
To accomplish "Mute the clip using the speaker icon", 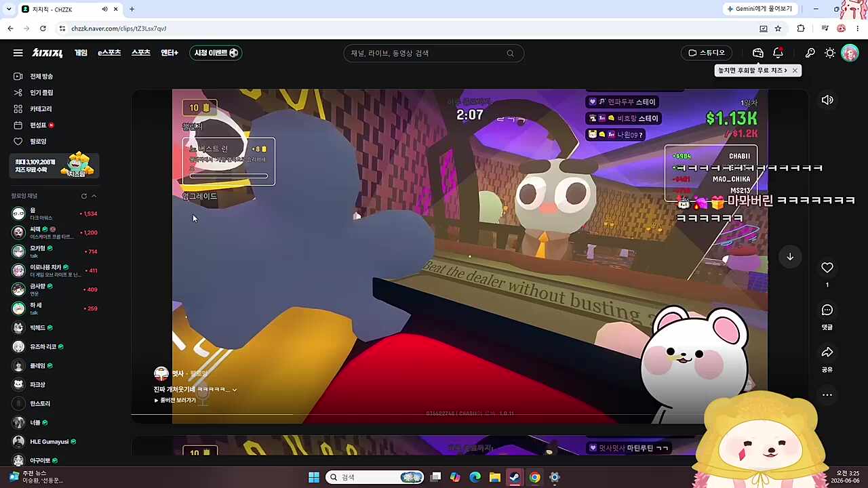I will click(827, 100).
